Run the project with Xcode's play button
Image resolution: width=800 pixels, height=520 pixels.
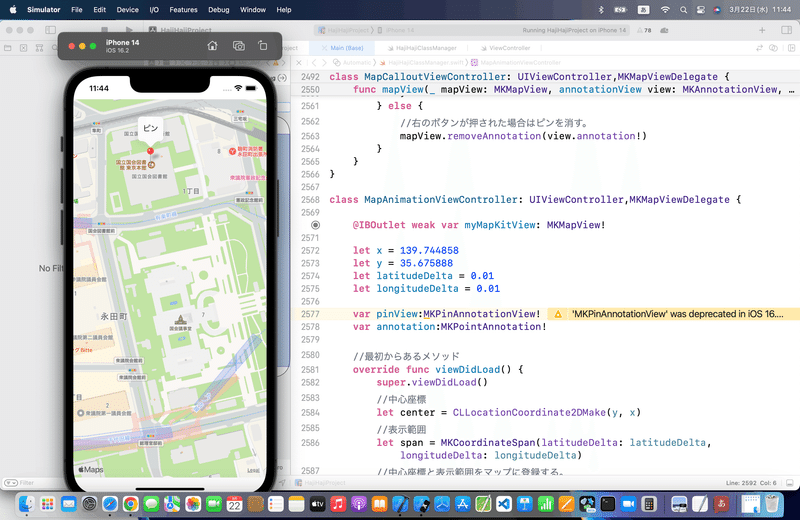pos(129,30)
